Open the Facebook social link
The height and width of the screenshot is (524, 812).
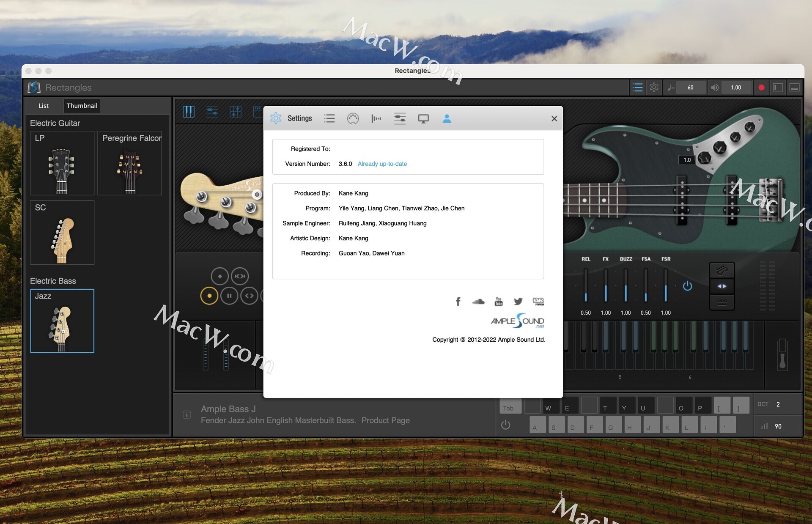pos(458,301)
